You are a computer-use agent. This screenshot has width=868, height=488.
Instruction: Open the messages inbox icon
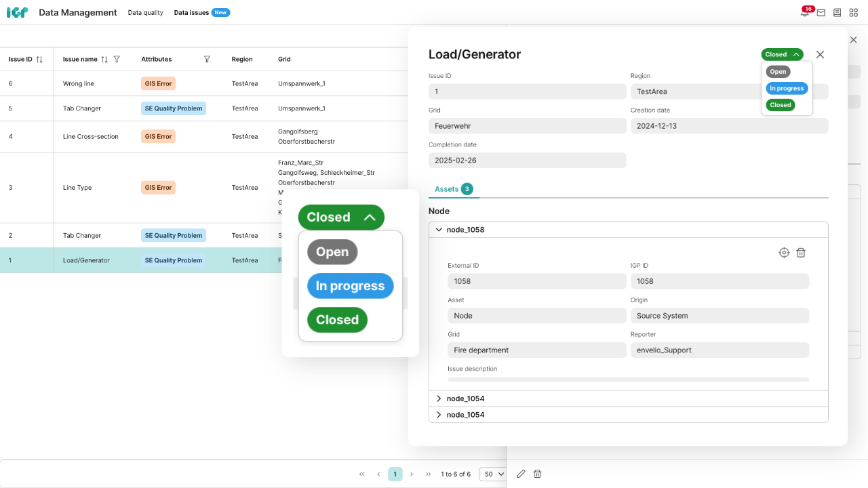coord(821,12)
